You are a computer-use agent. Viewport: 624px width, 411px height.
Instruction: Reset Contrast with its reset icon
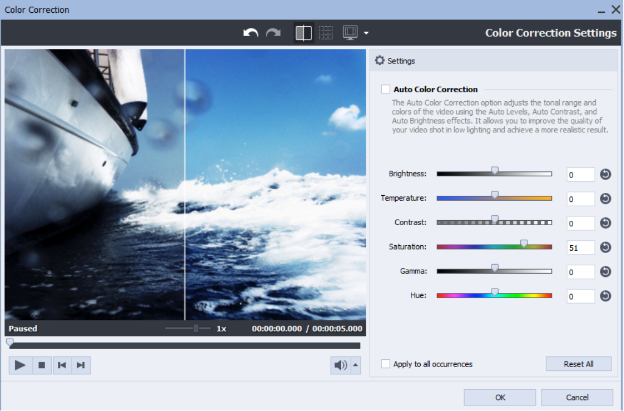[x=605, y=223]
